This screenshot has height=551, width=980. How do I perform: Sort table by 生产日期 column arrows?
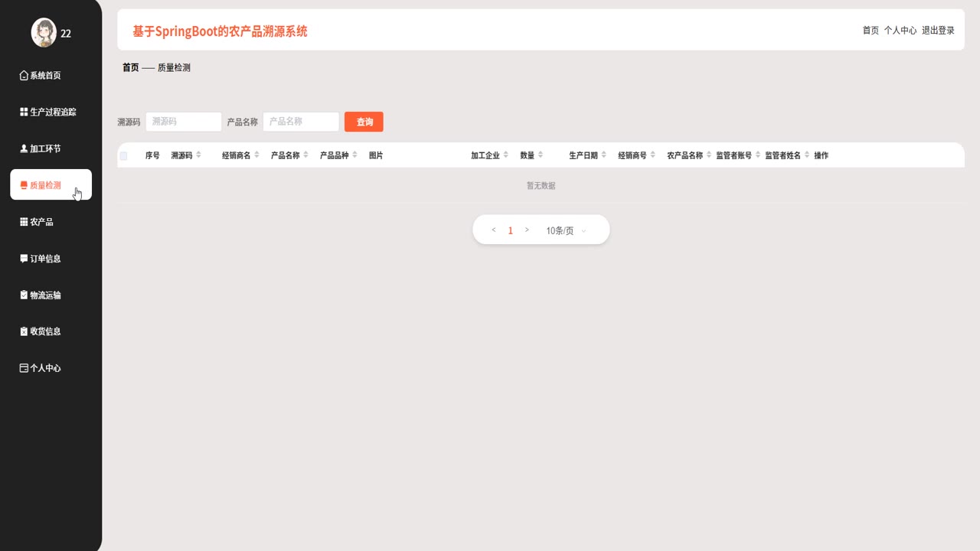603,155
